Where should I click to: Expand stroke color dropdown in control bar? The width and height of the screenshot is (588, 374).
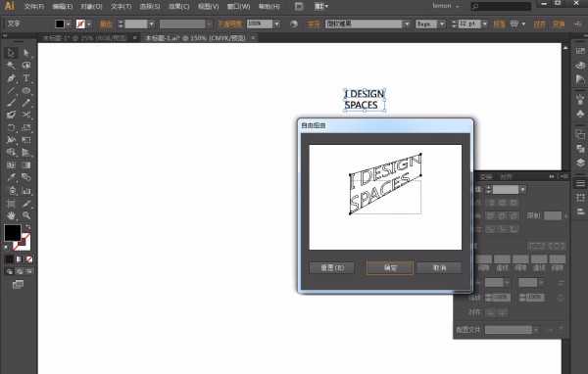pyautogui.click(x=89, y=23)
